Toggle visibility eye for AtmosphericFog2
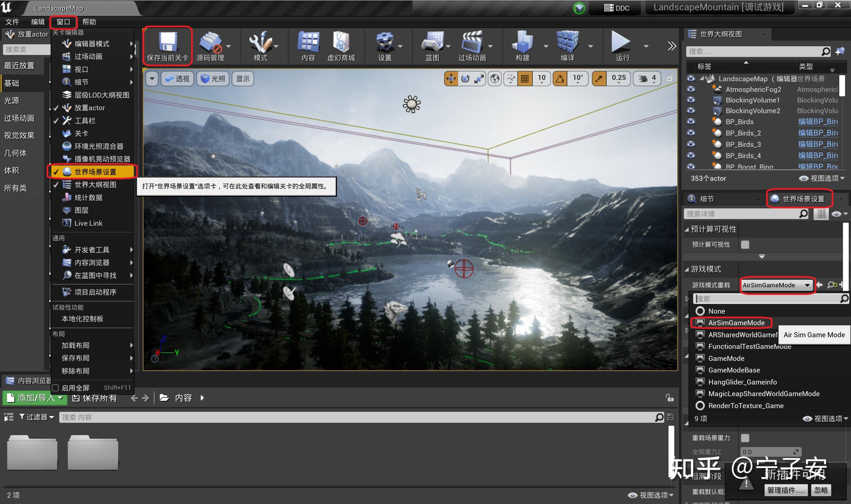 (x=691, y=89)
